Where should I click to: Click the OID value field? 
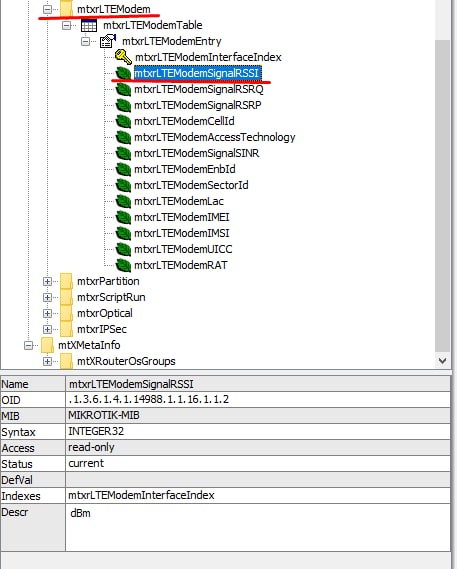point(258,400)
